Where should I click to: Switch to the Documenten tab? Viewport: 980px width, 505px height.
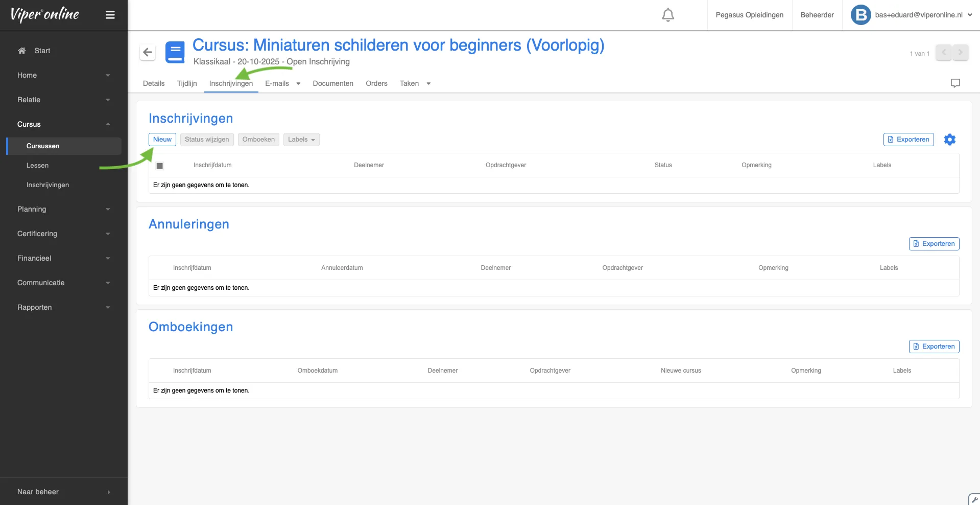[x=332, y=83]
